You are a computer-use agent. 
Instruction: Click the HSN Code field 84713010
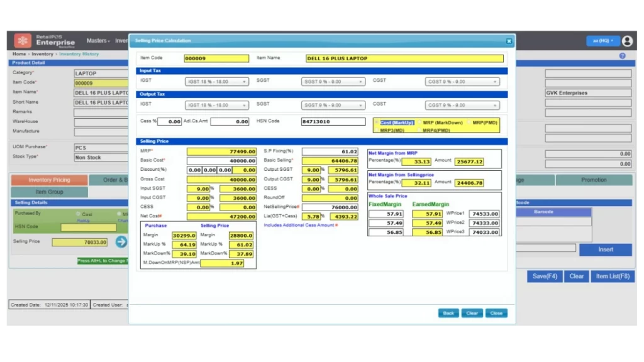click(x=333, y=121)
